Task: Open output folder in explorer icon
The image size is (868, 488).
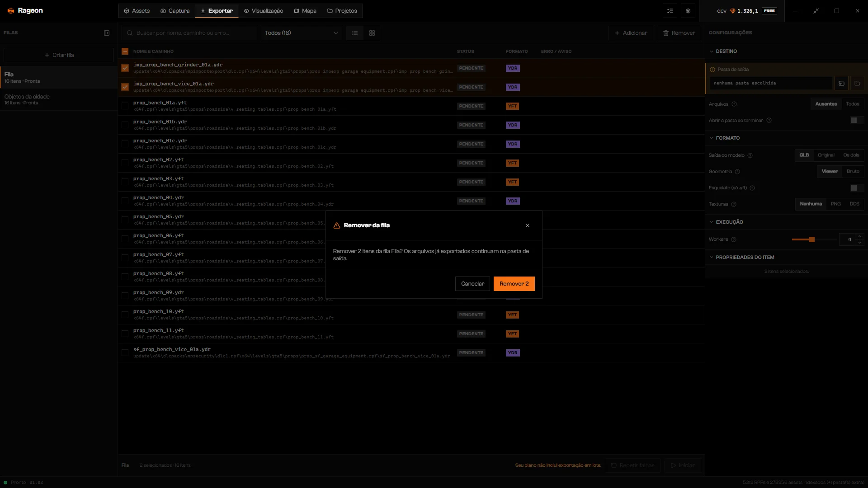Action: point(857,83)
